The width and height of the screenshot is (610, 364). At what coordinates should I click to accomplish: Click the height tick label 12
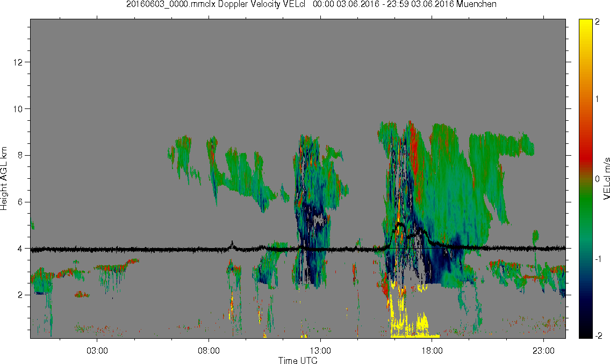(18, 62)
